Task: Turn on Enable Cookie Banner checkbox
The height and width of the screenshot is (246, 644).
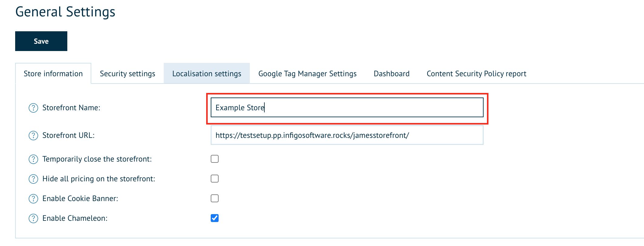Action: (x=215, y=198)
